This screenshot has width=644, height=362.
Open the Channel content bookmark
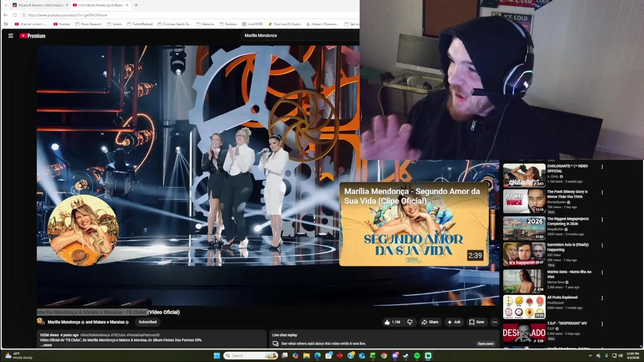31,24
